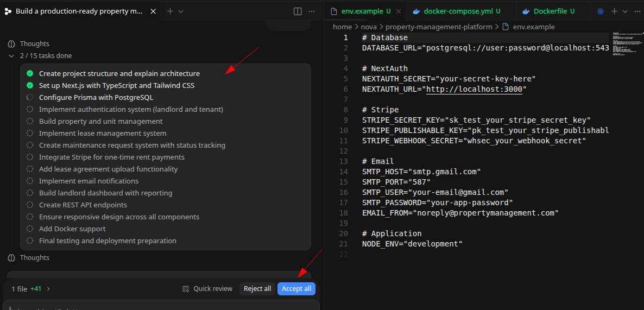Open the editor more actions ellipsis
The image size is (644, 310).
pyautogui.click(x=637, y=11)
